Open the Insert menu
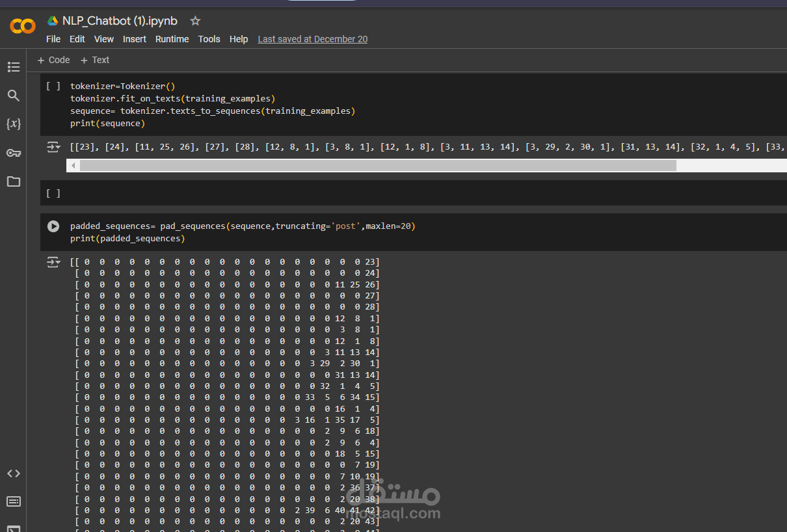787x532 pixels. (135, 39)
